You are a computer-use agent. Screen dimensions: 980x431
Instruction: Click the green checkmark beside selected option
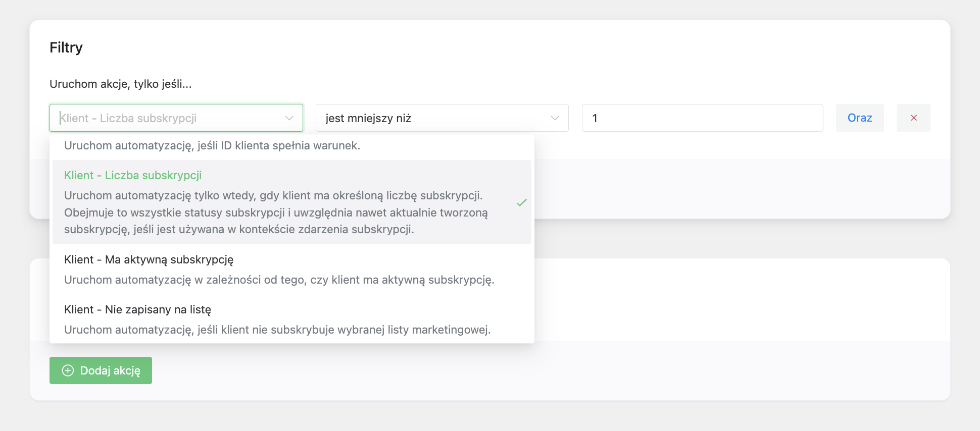[x=521, y=202]
